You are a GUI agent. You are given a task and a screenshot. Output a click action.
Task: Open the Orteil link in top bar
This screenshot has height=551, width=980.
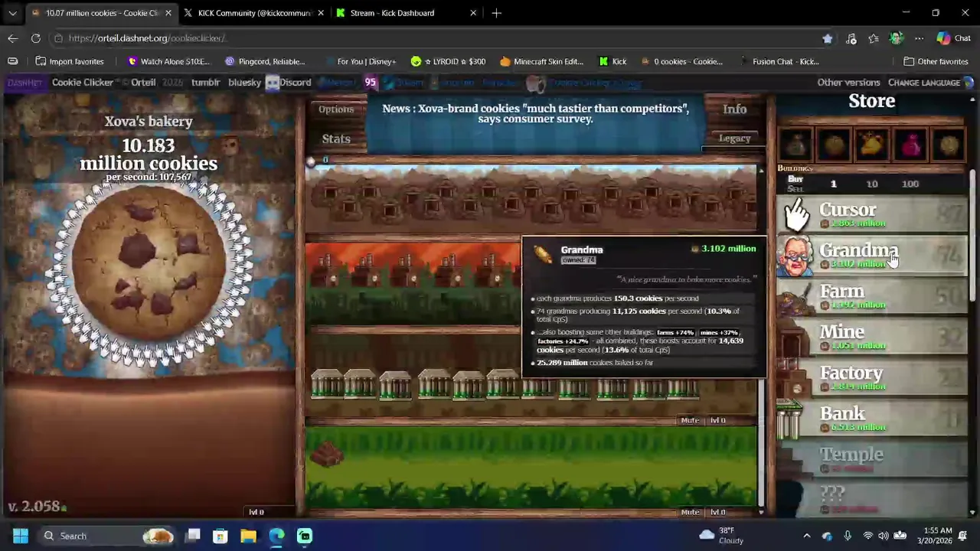coord(143,83)
